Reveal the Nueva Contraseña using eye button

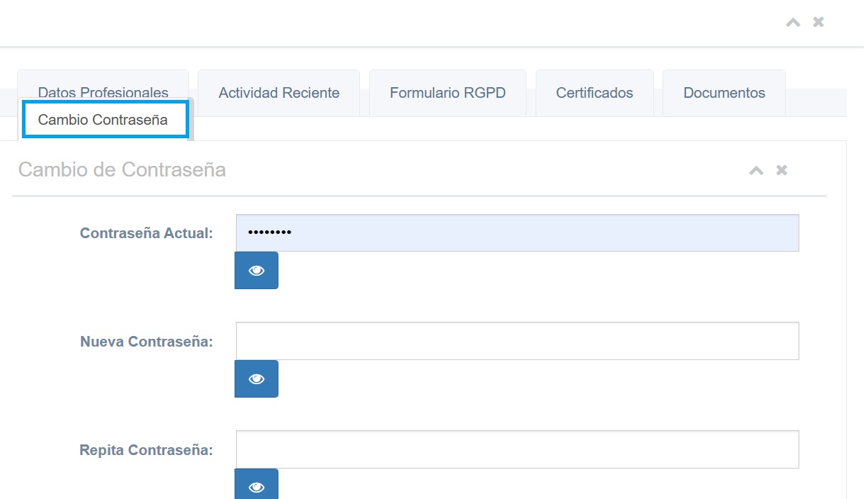pyautogui.click(x=257, y=379)
